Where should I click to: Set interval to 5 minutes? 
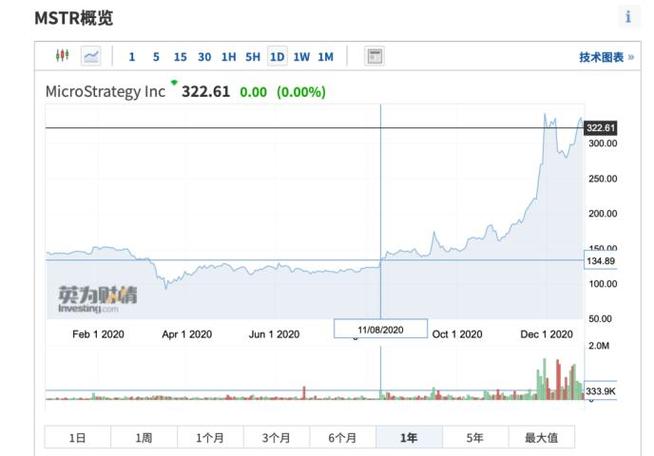pos(156,57)
